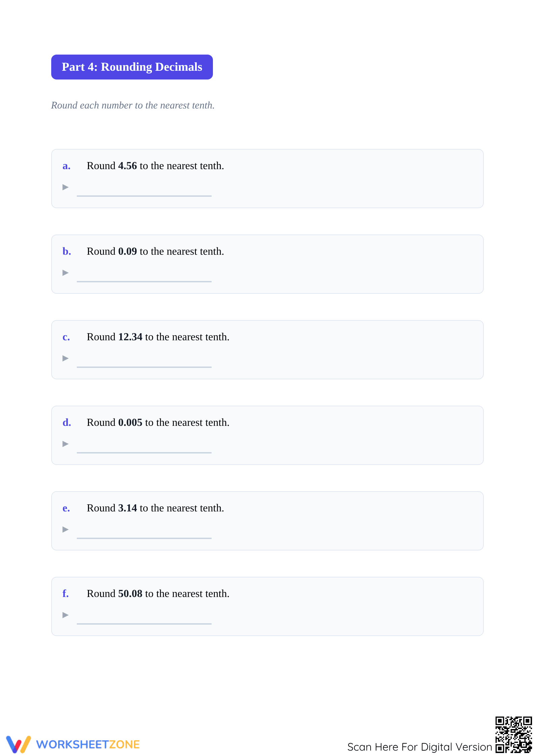Screen dimensions: 535x756
Task: Click the answer line for 3.14
Action: tap(144, 538)
